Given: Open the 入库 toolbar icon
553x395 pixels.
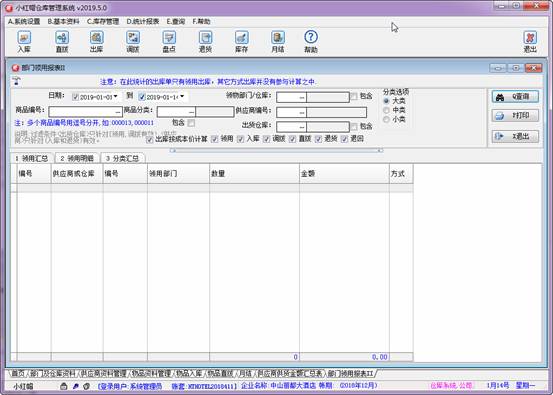Looking at the screenshot, I should pos(24,42).
